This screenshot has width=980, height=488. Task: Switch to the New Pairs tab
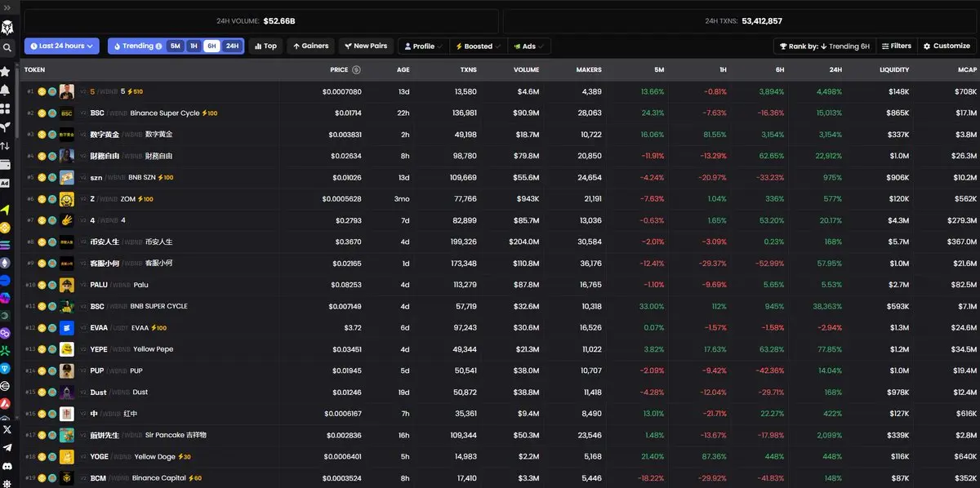365,47
